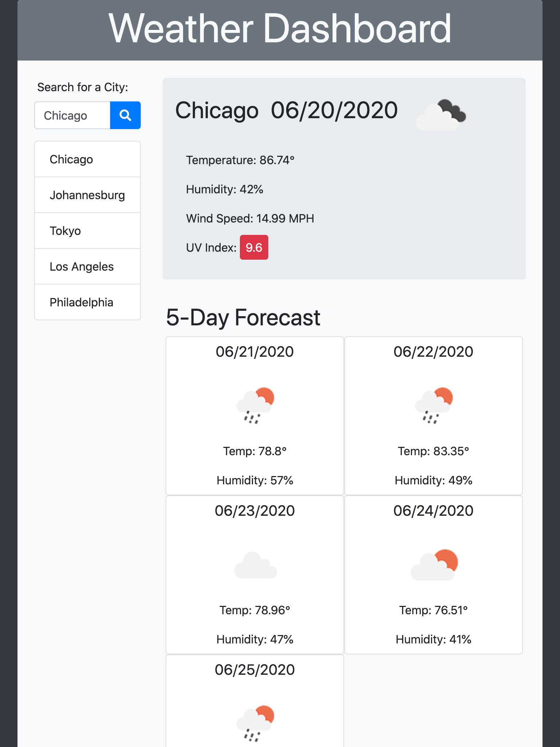Click the cloudy icon beside Chicago's date
This screenshot has width=560, height=747.
(x=441, y=115)
